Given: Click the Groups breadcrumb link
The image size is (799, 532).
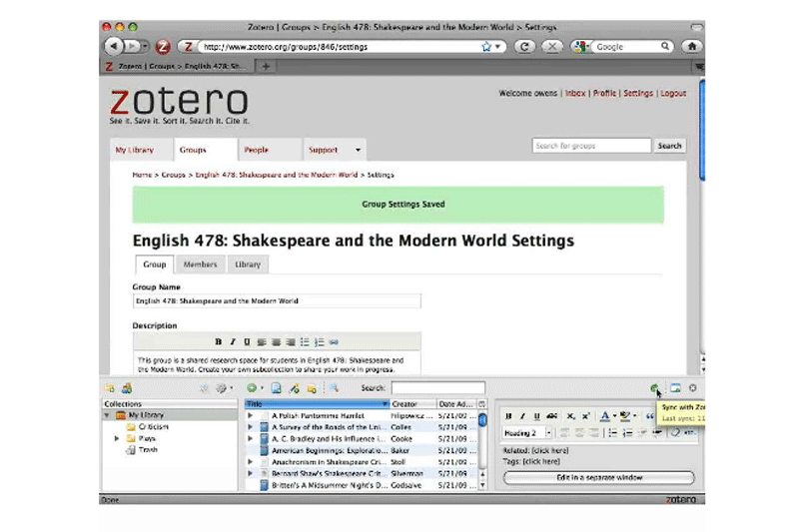Looking at the screenshot, I should click(x=173, y=175).
